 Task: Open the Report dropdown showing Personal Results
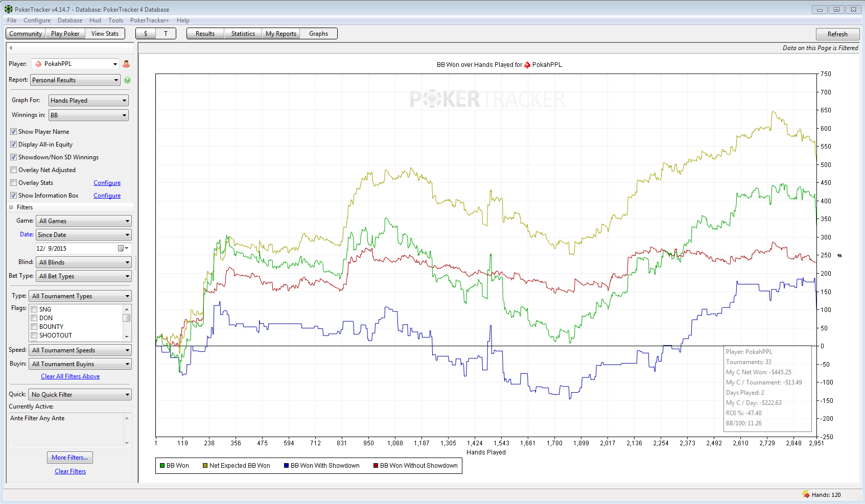point(75,80)
